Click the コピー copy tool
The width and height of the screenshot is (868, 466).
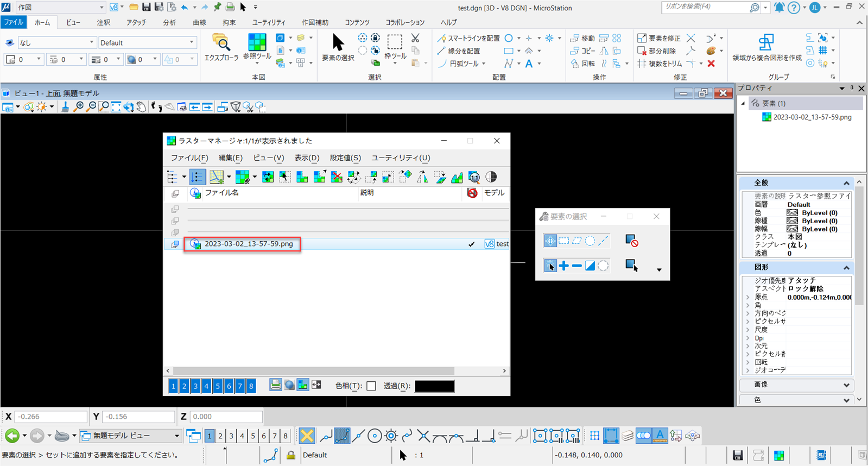[x=582, y=51]
